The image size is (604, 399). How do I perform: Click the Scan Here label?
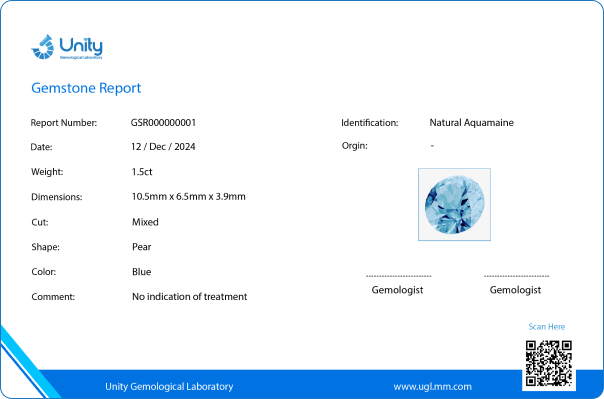coord(547,327)
